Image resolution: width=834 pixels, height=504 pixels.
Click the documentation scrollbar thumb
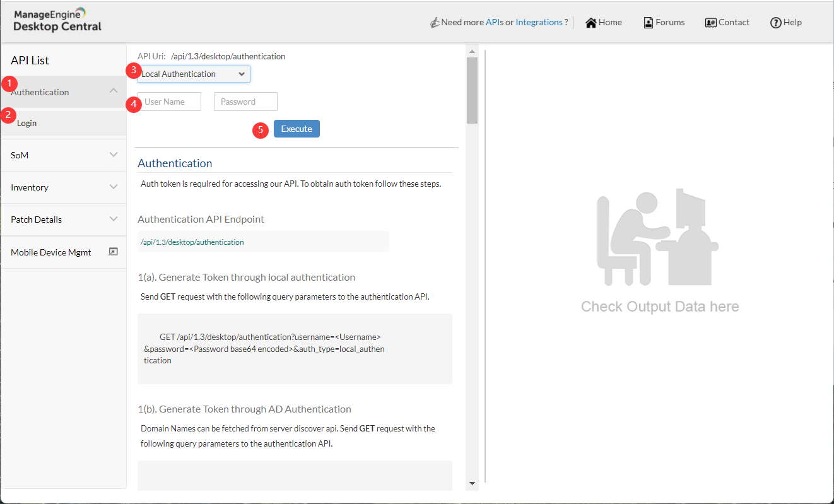(472, 90)
